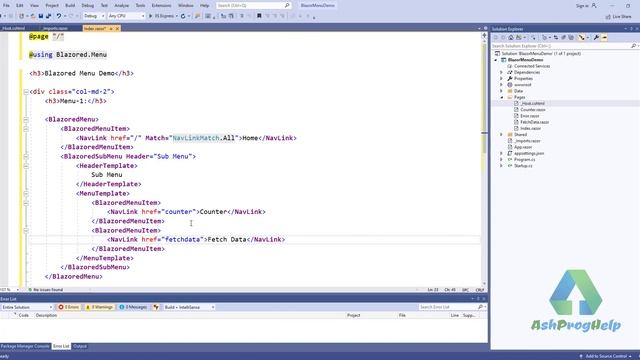Image resolution: width=640 pixels, height=360 pixels.
Task: Click the Undo arrow icon
Action: tap(59, 16)
